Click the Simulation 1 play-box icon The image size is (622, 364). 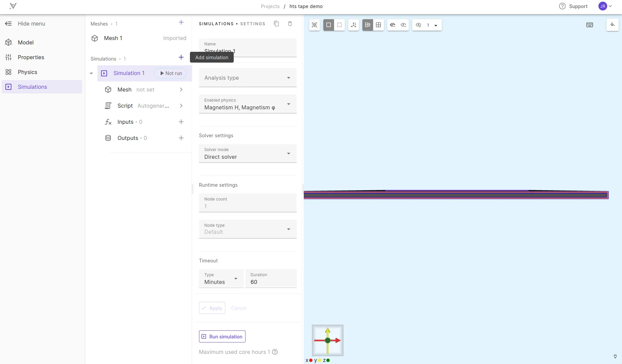[104, 73]
